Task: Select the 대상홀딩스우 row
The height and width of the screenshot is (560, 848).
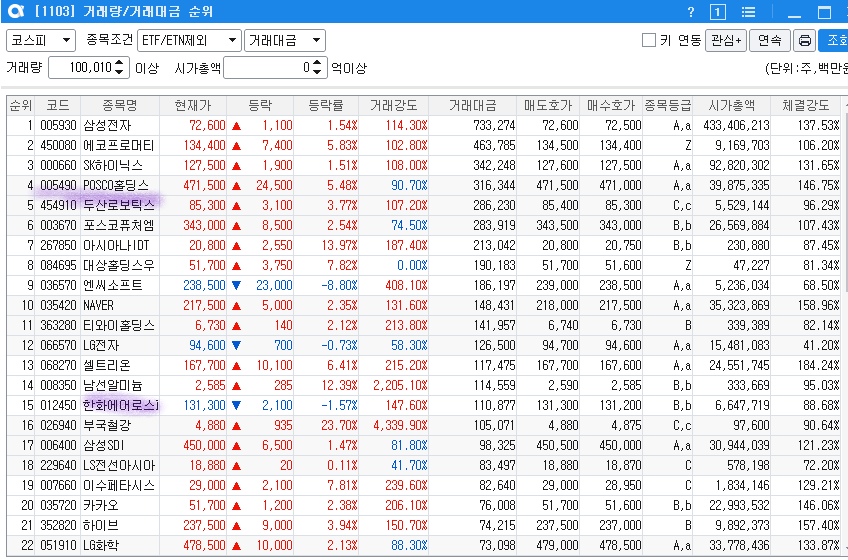Action: pyautogui.click(x=424, y=266)
